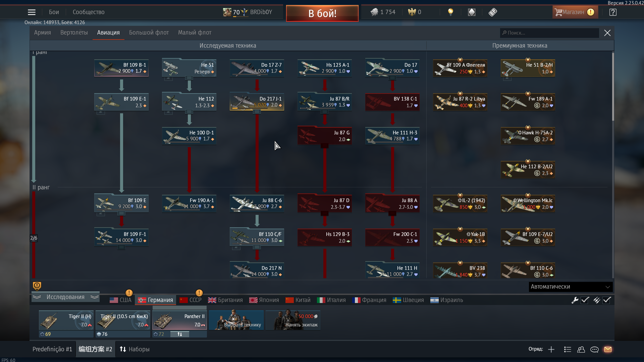Click the Поиск search field
Viewport: 644px width, 362px height.
click(x=549, y=33)
